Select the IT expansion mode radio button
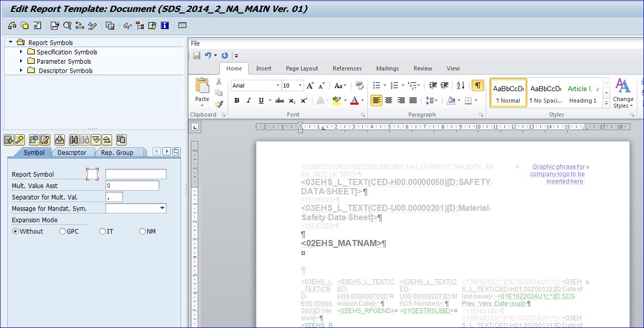This screenshot has height=328, width=644. tap(102, 232)
